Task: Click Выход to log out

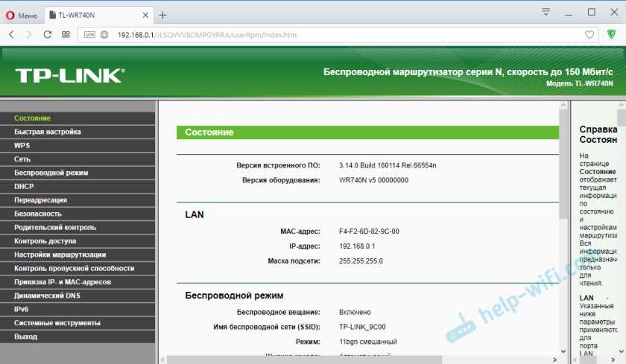Action: (x=78, y=336)
